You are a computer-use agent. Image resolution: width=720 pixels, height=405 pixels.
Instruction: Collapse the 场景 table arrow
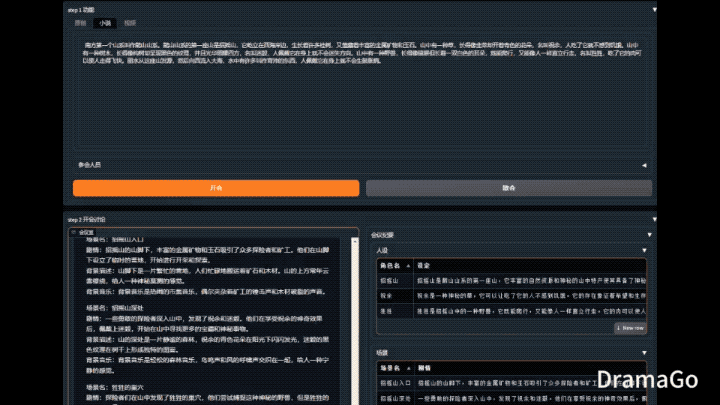click(x=644, y=353)
